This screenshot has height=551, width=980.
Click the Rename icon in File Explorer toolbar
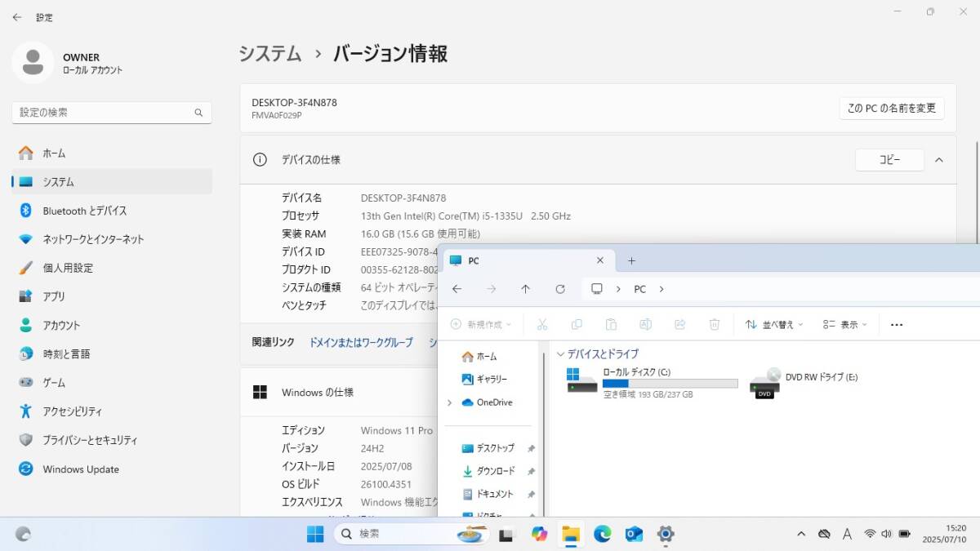click(645, 324)
